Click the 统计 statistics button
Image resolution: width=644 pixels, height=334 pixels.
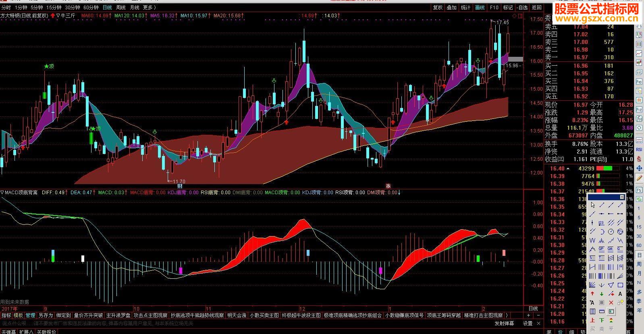(x=466, y=7)
